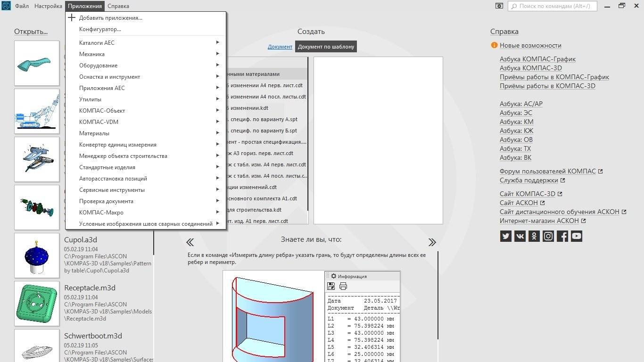Click the save icon in Информация window
644x362 pixels.
coord(331,286)
